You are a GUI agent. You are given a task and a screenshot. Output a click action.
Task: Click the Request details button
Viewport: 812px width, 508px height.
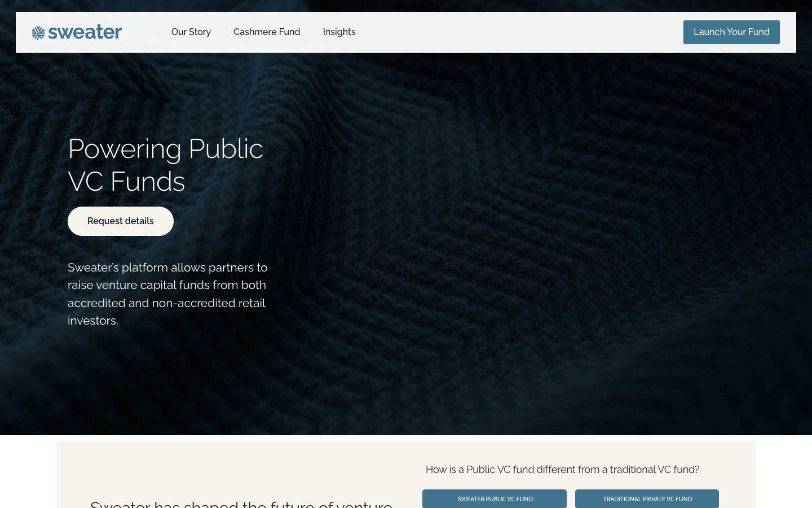121,221
